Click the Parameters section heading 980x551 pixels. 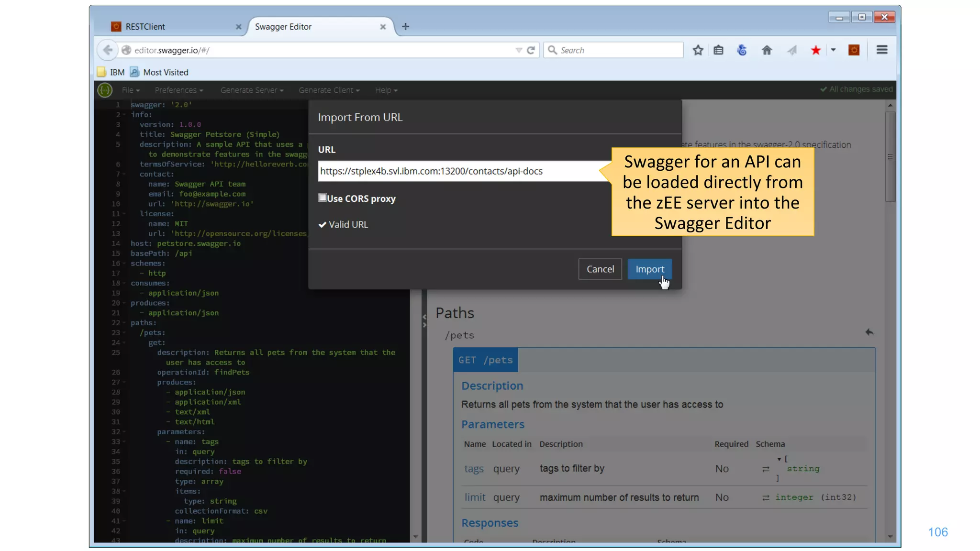pos(492,424)
